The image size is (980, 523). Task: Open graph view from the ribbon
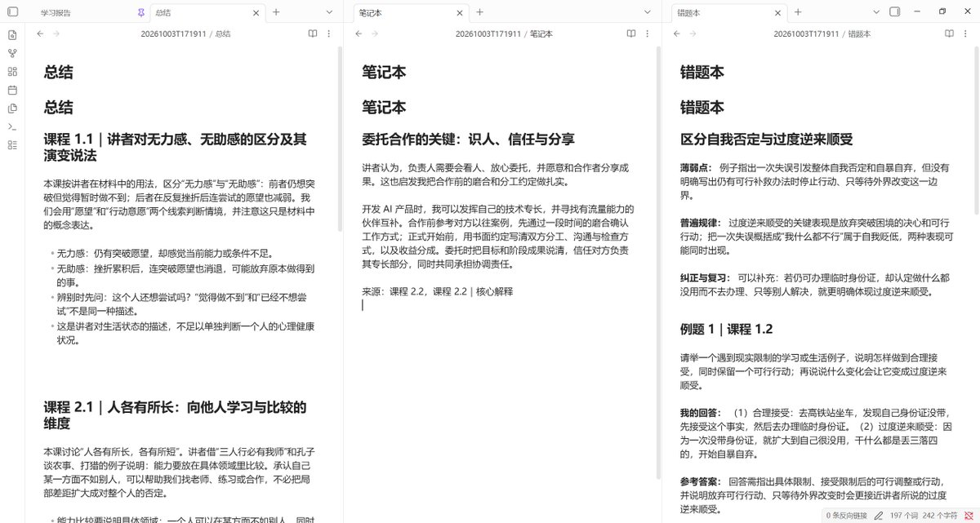[x=12, y=53]
